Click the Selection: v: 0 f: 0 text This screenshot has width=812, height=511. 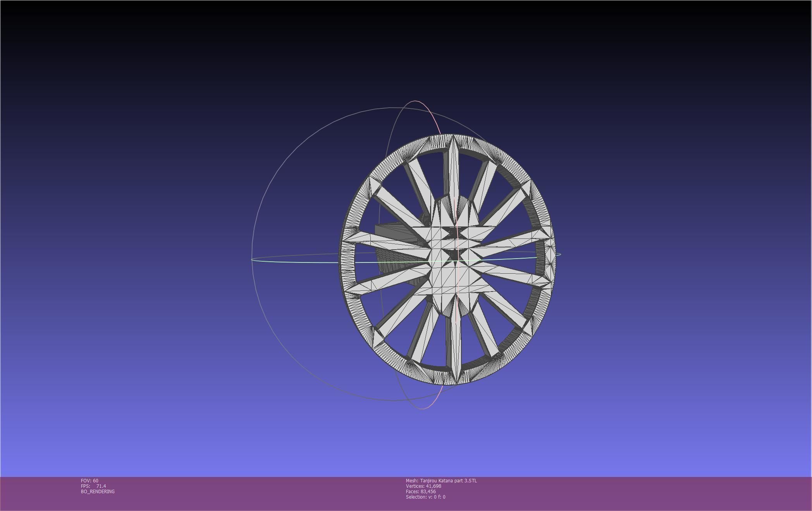point(425,497)
